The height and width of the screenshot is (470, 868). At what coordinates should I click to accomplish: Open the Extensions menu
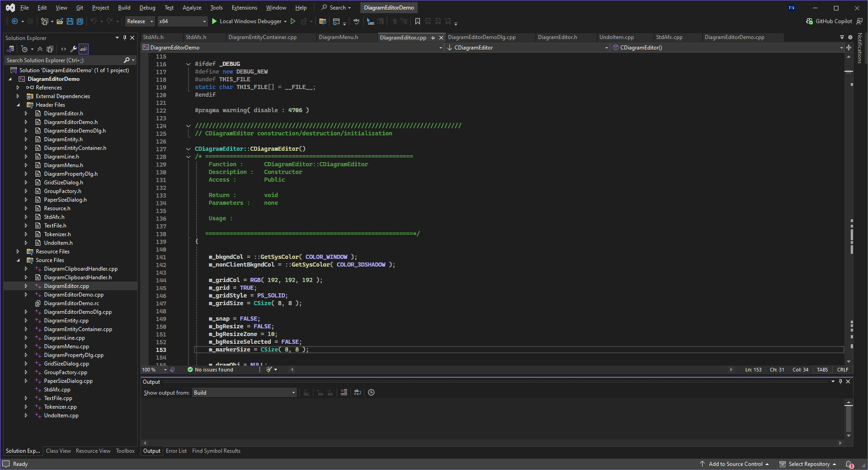click(x=244, y=8)
